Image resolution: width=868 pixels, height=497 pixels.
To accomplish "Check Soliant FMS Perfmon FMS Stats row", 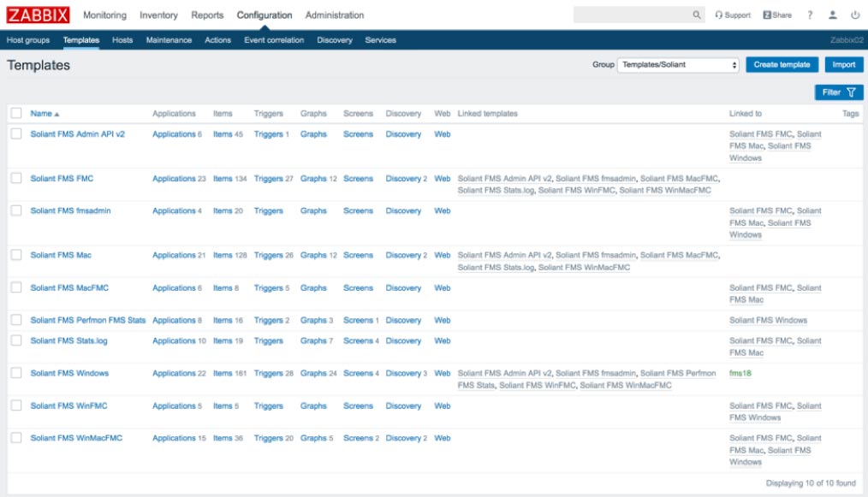I will coord(16,320).
